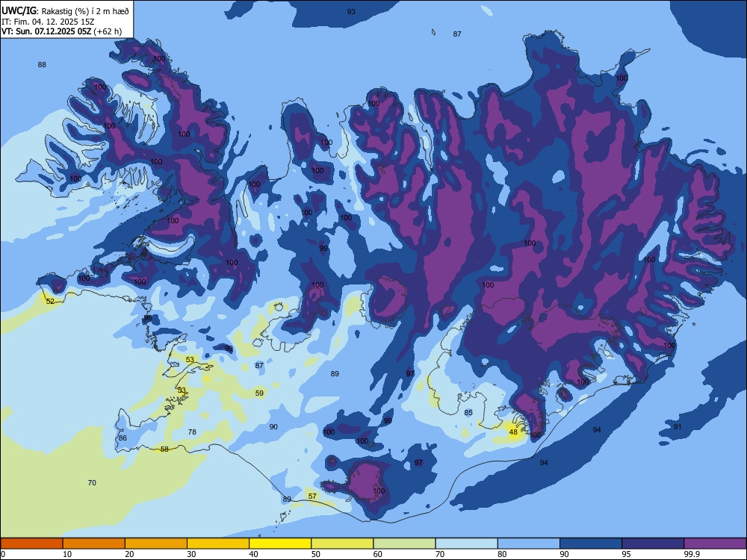Click the legend tick label 40

(254, 554)
